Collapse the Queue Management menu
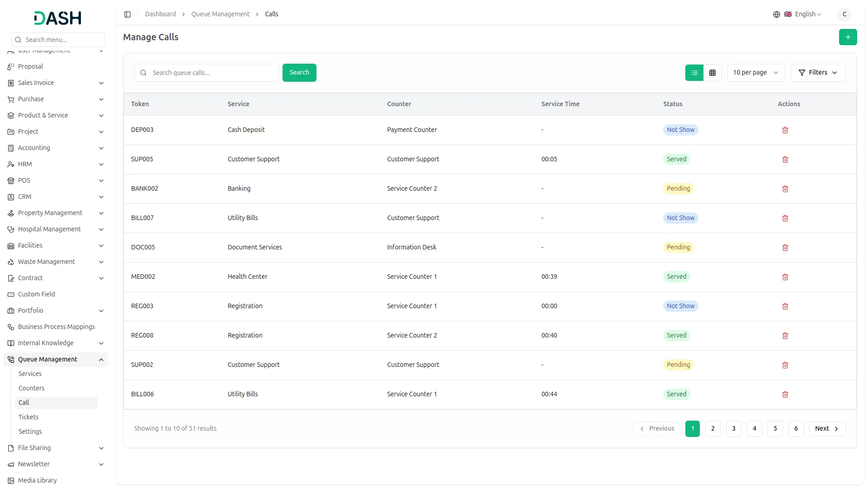The image size is (868, 488). 101,360
